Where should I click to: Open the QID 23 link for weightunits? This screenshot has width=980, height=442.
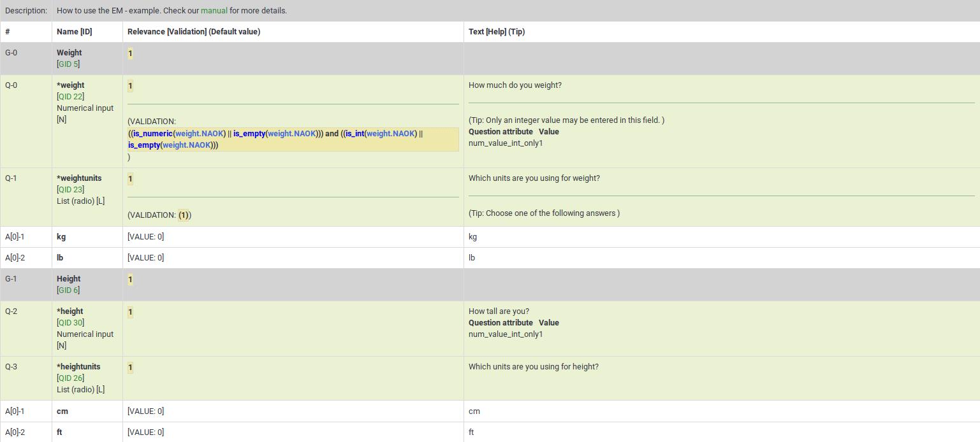[x=70, y=190]
